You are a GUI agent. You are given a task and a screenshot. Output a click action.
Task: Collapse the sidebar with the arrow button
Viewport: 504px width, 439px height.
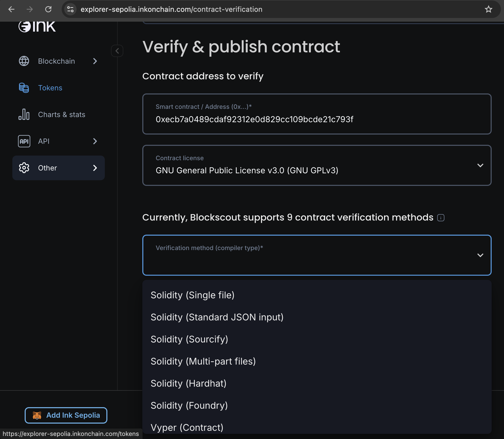[x=117, y=51]
